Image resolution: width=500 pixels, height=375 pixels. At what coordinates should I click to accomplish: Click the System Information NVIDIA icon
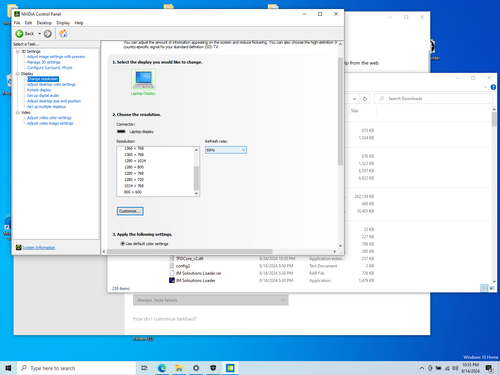tap(19, 247)
